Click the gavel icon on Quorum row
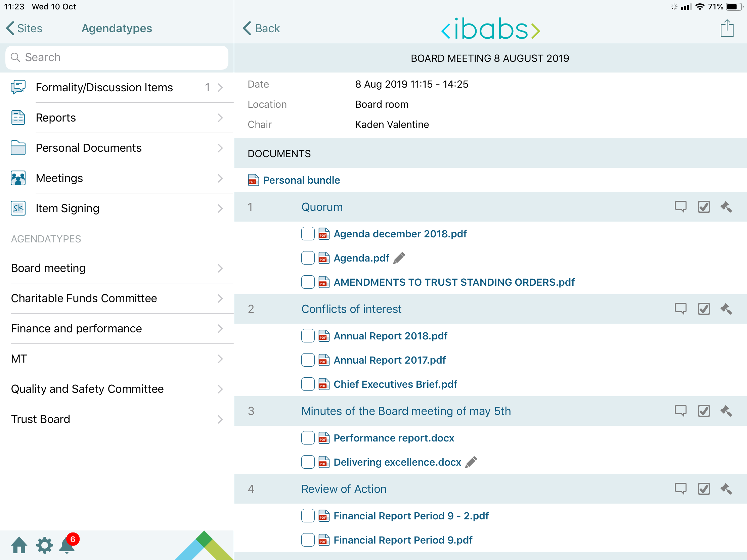Image resolution: width=747 pixels, height=560 pixels. [x=726, y=207]
